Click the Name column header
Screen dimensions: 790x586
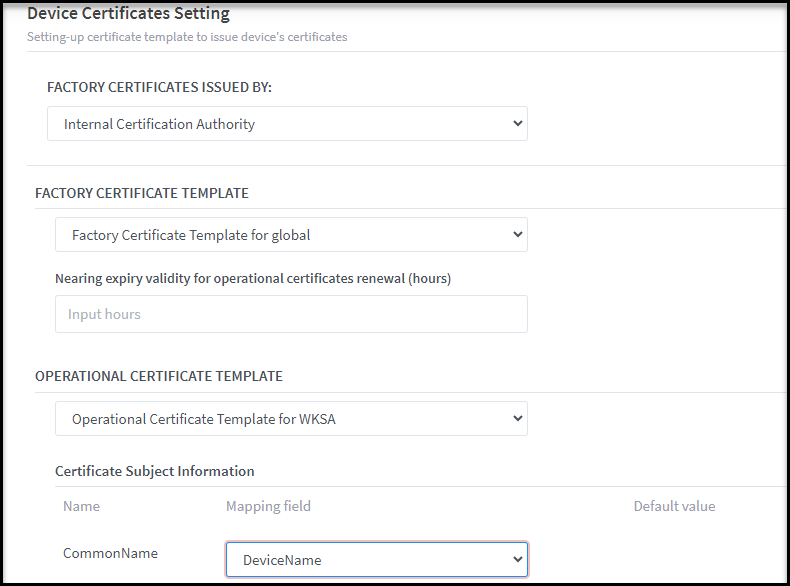tap(81, 506)
